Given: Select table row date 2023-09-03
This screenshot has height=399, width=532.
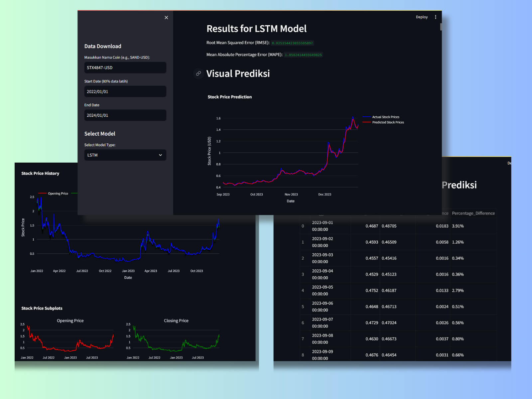Looking at the screenshot, I should tap(322, 258).
